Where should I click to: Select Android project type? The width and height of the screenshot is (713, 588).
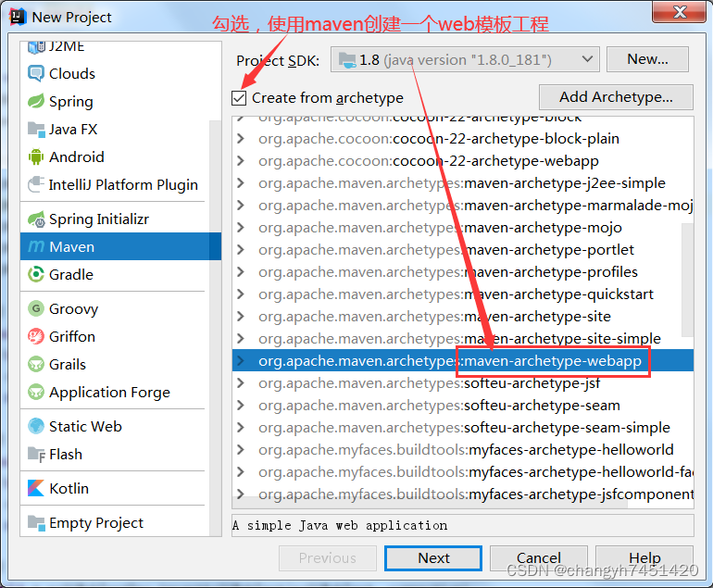(115, 156)
